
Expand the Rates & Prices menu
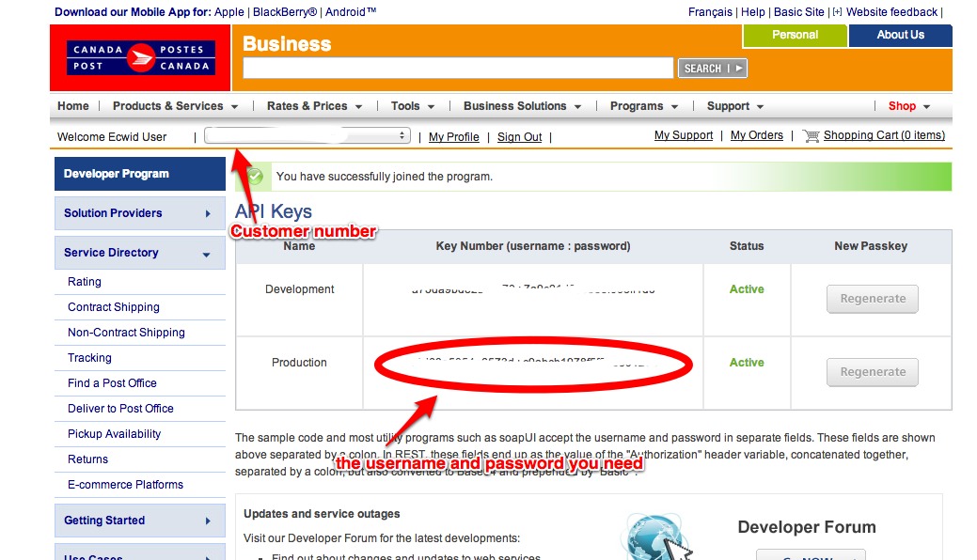(x=314, y=106)
